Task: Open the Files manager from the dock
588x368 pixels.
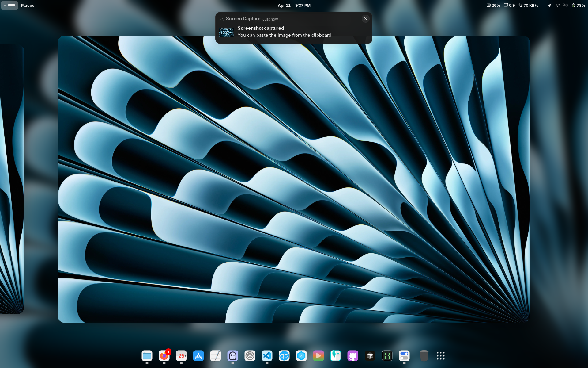Action: (x=147, y=356)
